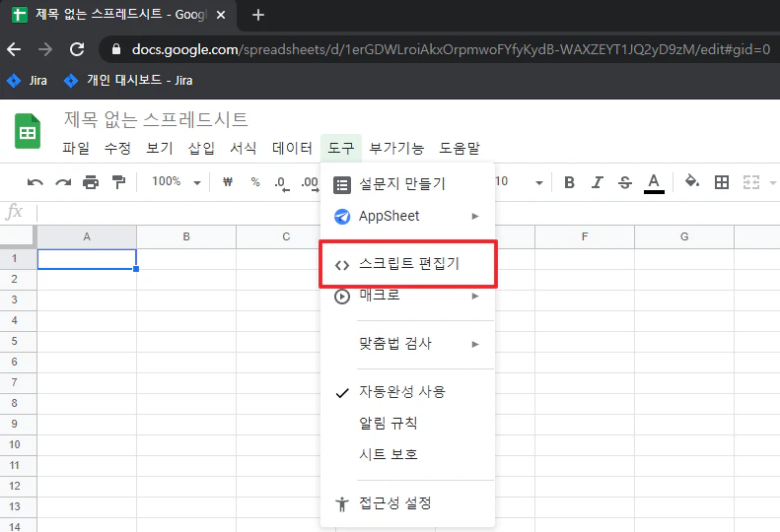Select 스크립트 편집기 menu entry

pyautogui.click(x=408, y=264)
